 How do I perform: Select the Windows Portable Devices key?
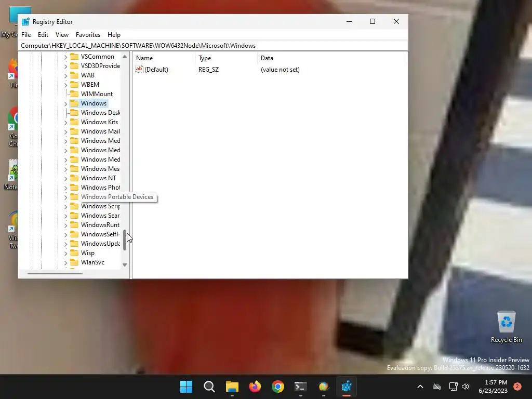click(x=117, y=197)
